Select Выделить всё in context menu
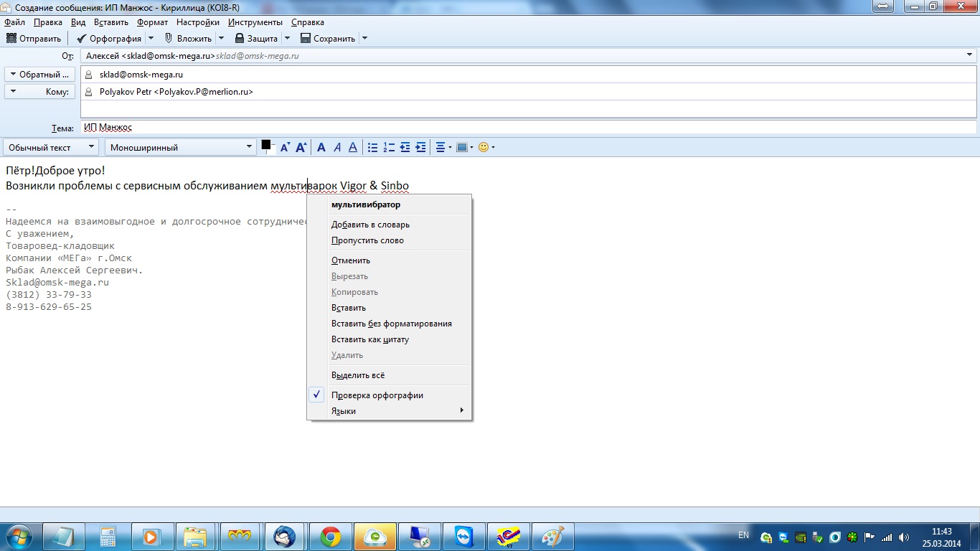The height and width of the screenshot is (551, 980). pos(390,375)
